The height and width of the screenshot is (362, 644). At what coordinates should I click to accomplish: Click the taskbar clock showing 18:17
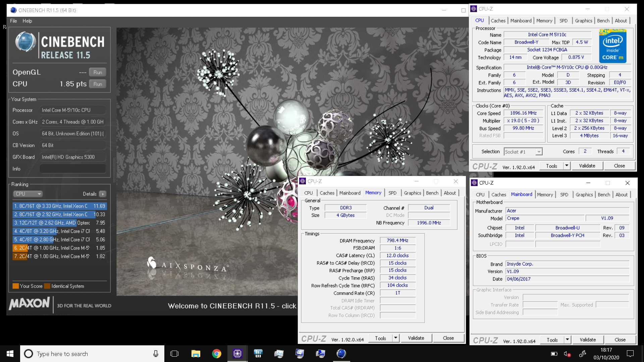tap(606, 354)
